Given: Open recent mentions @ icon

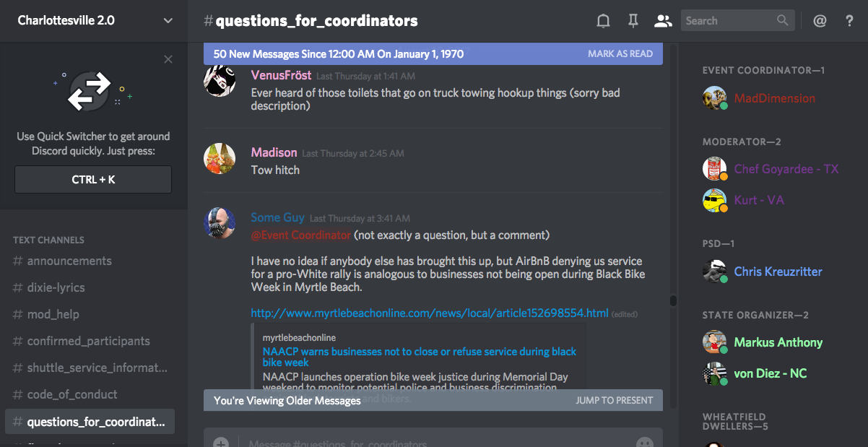Looking at the screenshot, I should coord(820,21).
